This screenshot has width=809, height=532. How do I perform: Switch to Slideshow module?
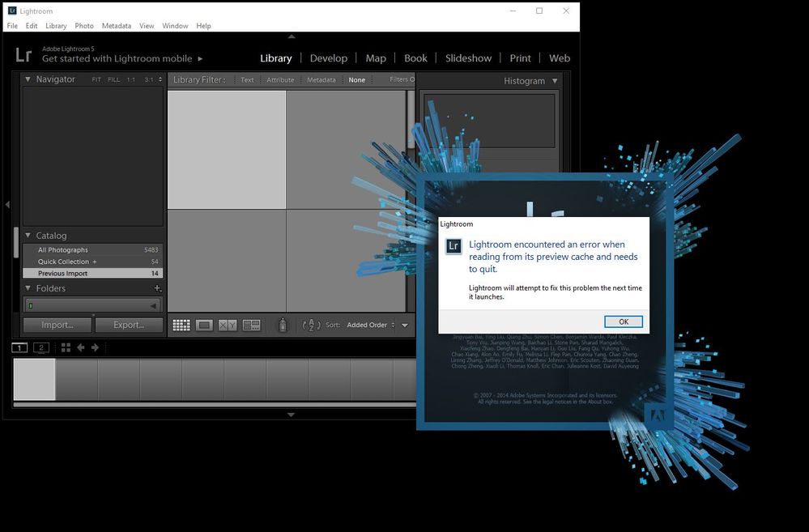coord(468,58)
